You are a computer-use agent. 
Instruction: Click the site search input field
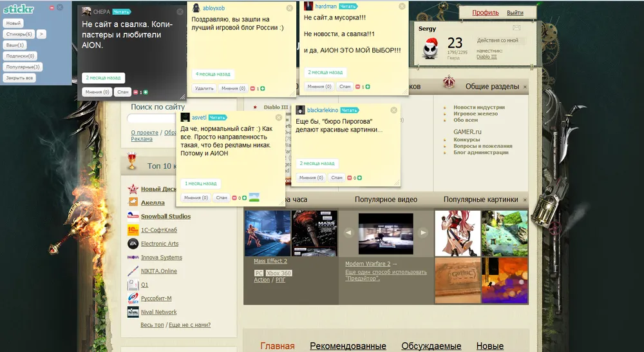tap(152, 119)
